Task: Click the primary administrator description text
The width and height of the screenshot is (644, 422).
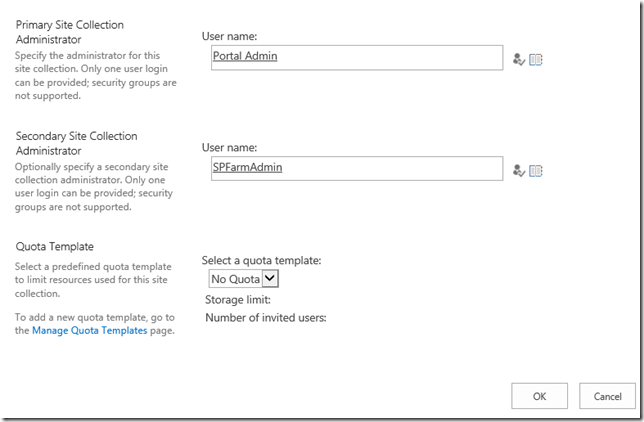Action: 95,75
